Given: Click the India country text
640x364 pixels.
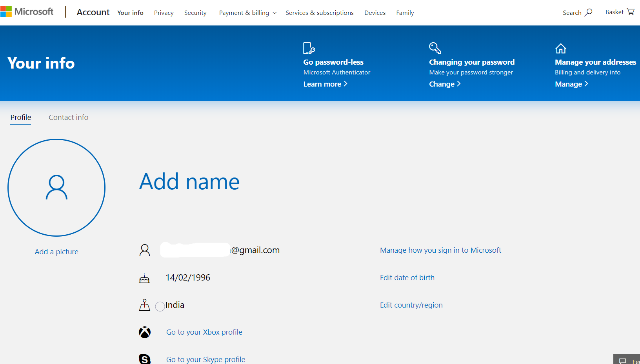Looking at the screenshot, I should pyautogui.click(x=175, y=305).
